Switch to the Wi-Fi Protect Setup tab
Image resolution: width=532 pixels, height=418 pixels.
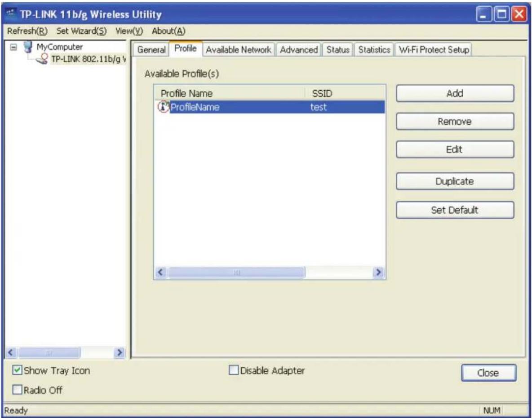click(434, 50)
